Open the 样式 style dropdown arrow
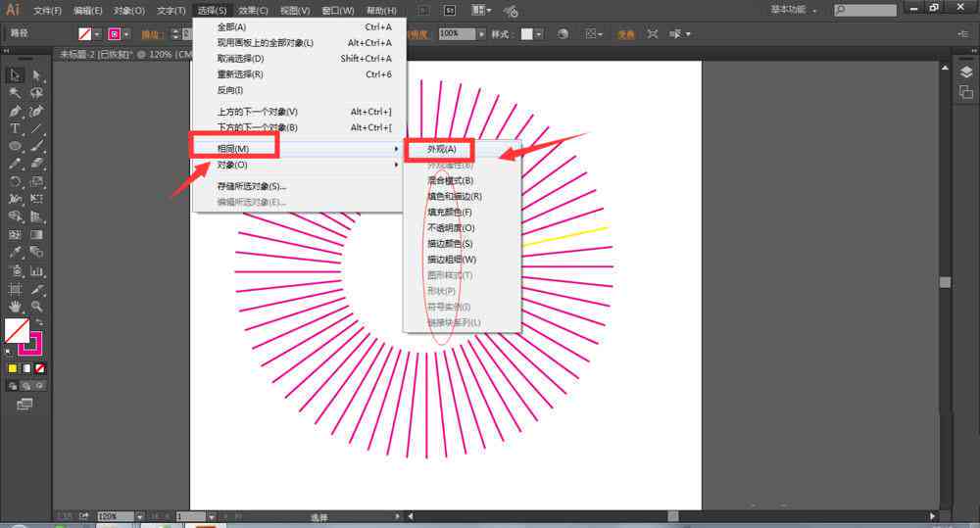This screenshot has width=980, height=528. pos(539,33)
